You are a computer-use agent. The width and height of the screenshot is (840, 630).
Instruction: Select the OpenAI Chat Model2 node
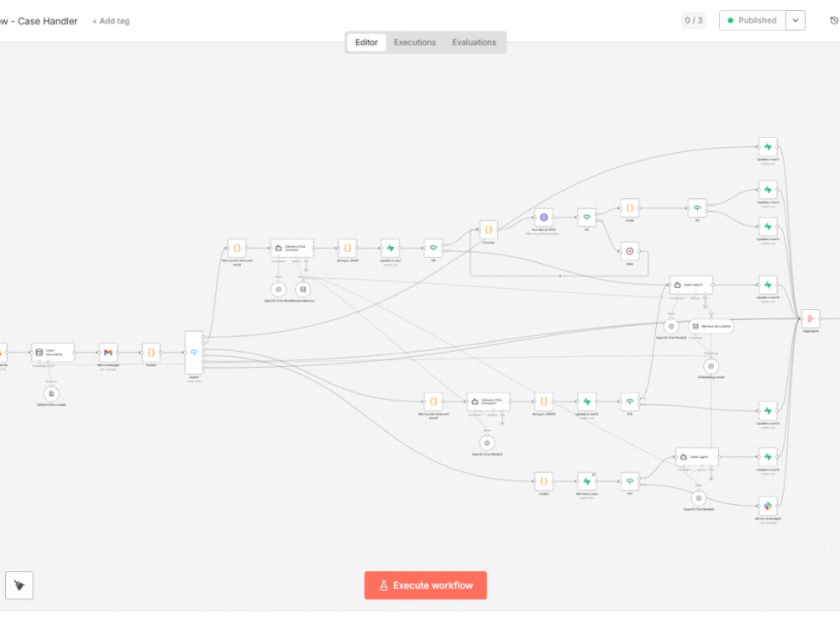tap(487, 443)
